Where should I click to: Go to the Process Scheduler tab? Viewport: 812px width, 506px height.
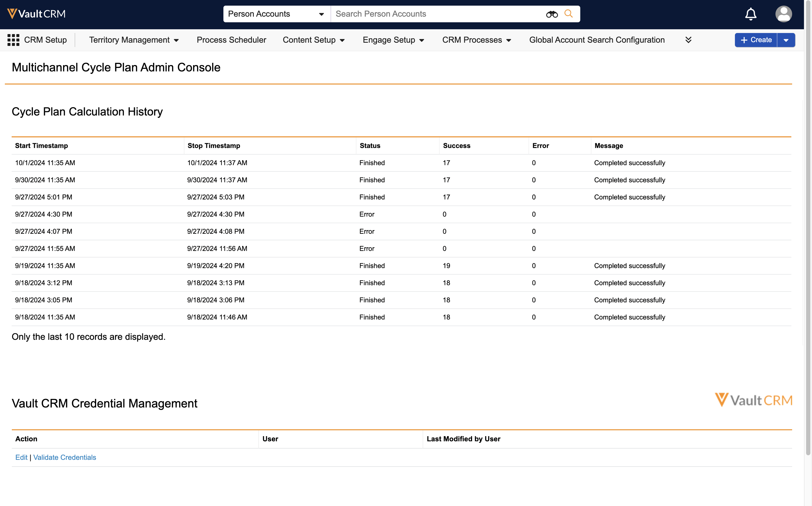click(231, 40)
